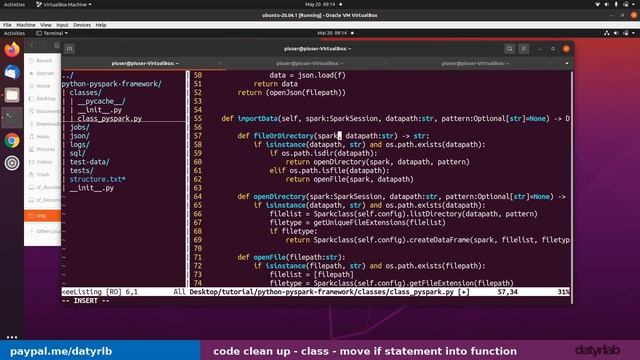Viewport: 640px width, 360px height.
Task: Switch to the middle terminal tab
Action: pos(309,63)
